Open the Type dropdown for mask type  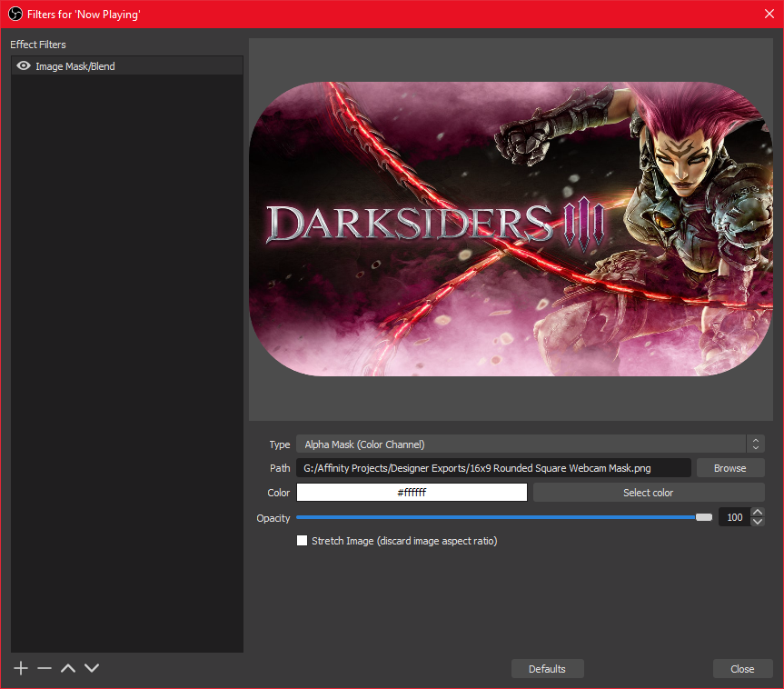[530, 444]
